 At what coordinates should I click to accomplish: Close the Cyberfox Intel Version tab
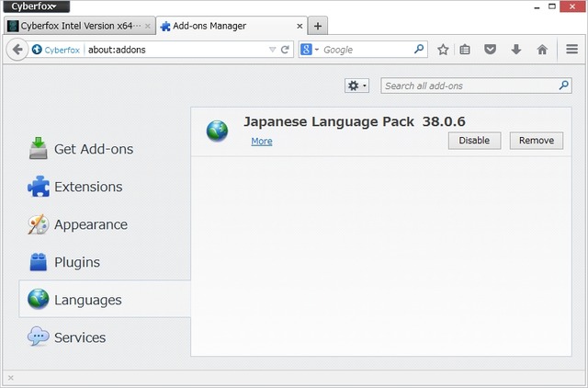tap(147, 27)
